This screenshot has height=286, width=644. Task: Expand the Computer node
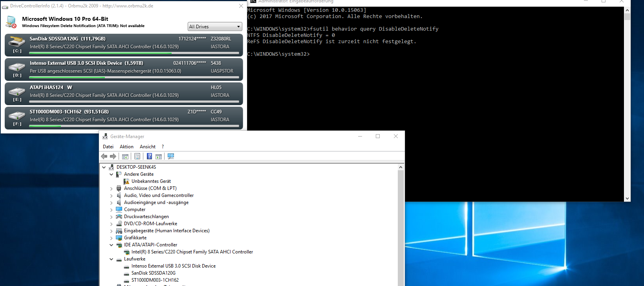pyautogui.click(x=112, y=209)
